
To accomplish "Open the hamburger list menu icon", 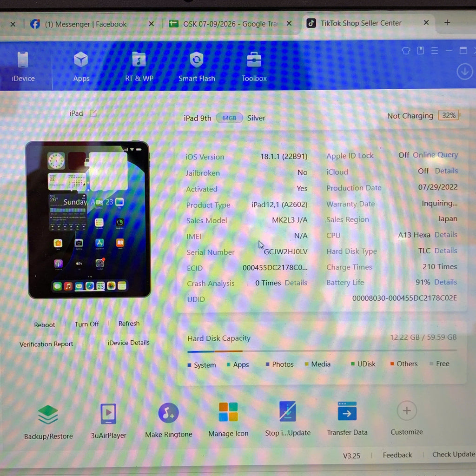I will (x=435, y=51).
